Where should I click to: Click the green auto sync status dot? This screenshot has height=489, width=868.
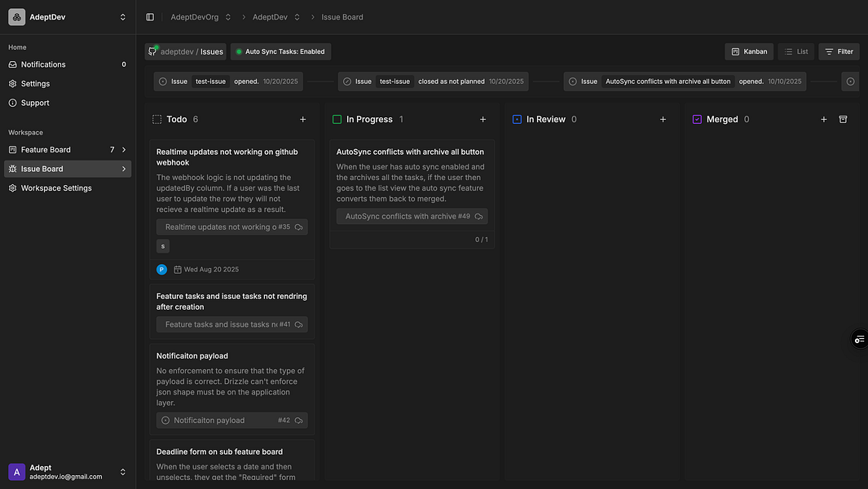click(239, 51)
